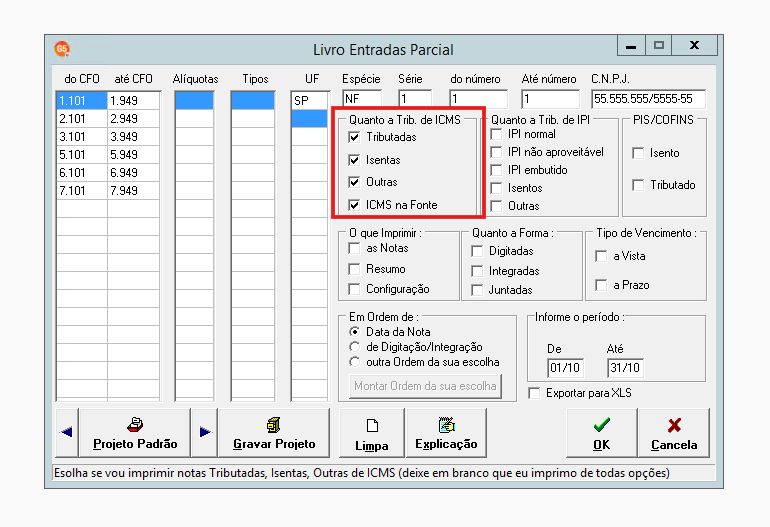Select the até CFO cell 6.949
The height and width of the screenshot is (527, 770).
tap(134, 173)
